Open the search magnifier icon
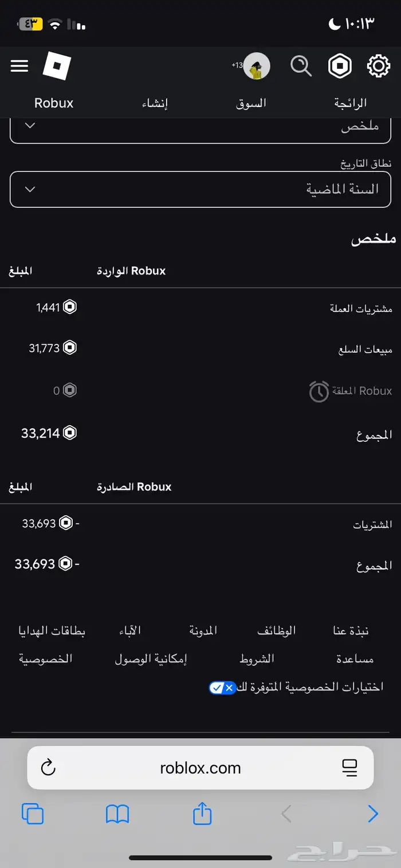Viewport: 401px width, 868px height. 301,66
